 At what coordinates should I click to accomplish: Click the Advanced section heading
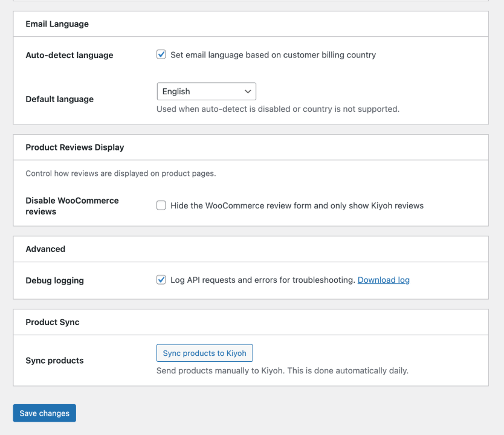(45, 249)
